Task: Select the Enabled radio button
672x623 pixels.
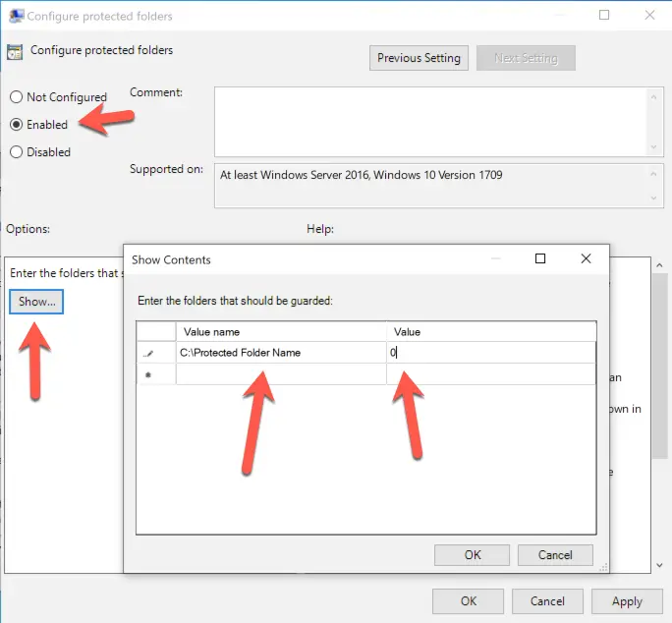Action: pyautogui.click(x=16, y=125)
